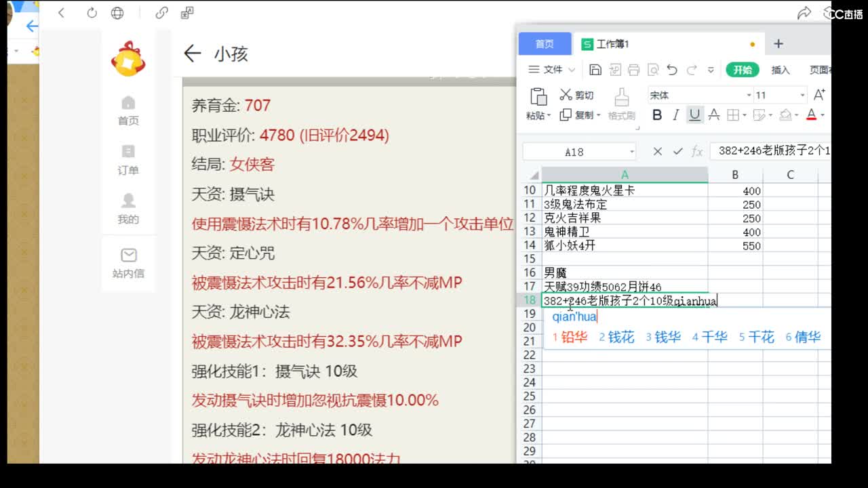
Task: Open the translate icon in browser toolbar
Action: tap(187, 13)
